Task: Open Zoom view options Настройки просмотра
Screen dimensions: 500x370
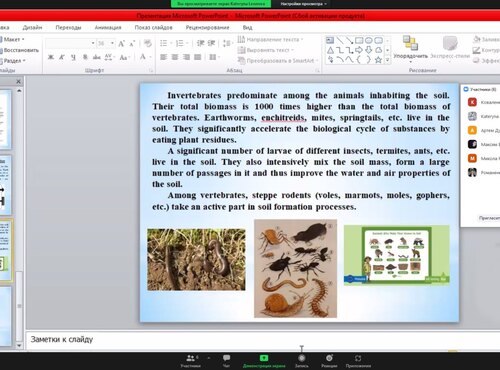Action: pyautogui.click(x=303, y=4)
